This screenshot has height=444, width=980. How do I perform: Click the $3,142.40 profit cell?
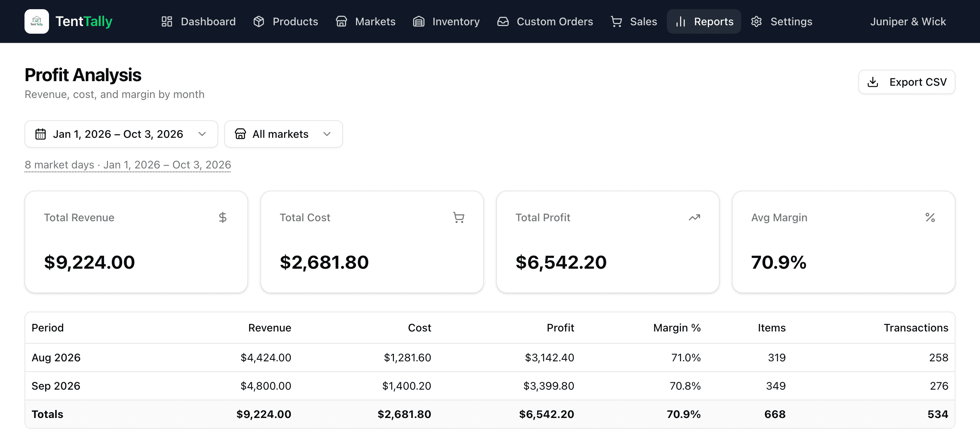click(550, 357)
